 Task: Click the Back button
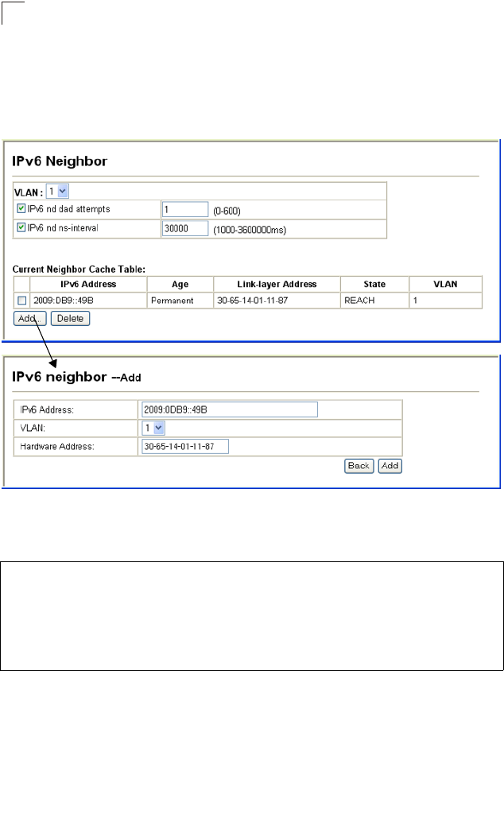(359, 466)
